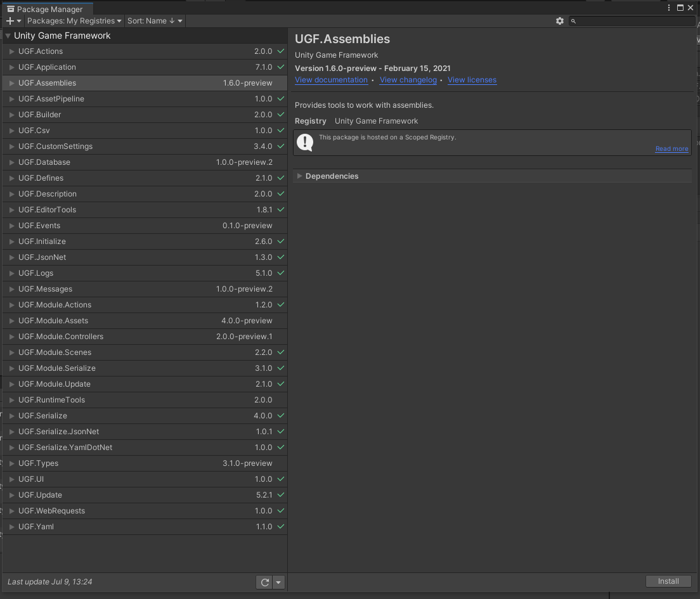Refresh the package list with reload icon
This screenshot has height=599, width=700.
tap(264, 581)
